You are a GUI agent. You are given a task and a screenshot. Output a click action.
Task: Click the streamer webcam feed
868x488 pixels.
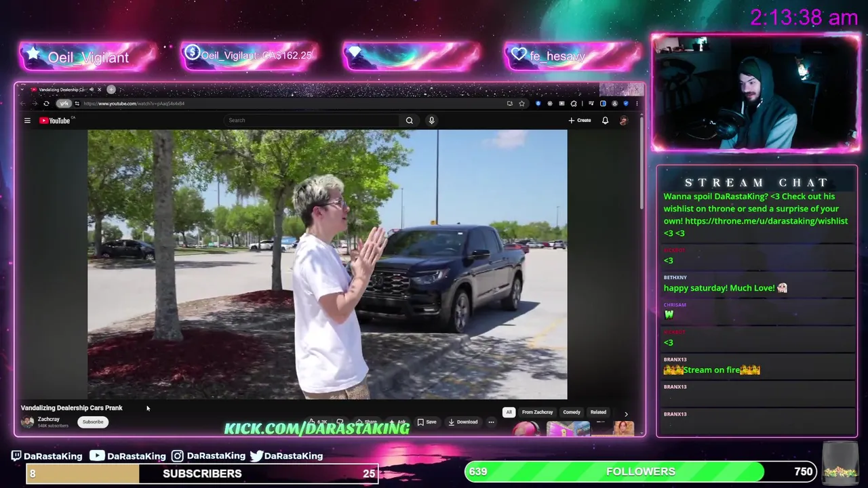(755, 93)
